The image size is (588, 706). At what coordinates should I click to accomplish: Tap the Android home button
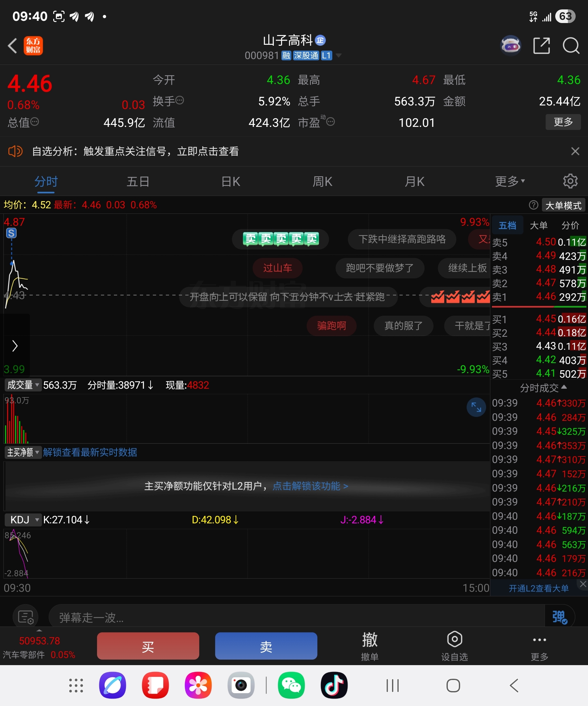coord(453,686)
